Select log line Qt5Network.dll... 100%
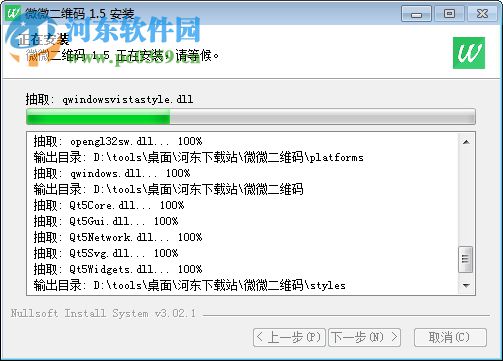Image resolution: width=503 pixels, height=361 pixels. pyautogui.click(x=118, y=237)
